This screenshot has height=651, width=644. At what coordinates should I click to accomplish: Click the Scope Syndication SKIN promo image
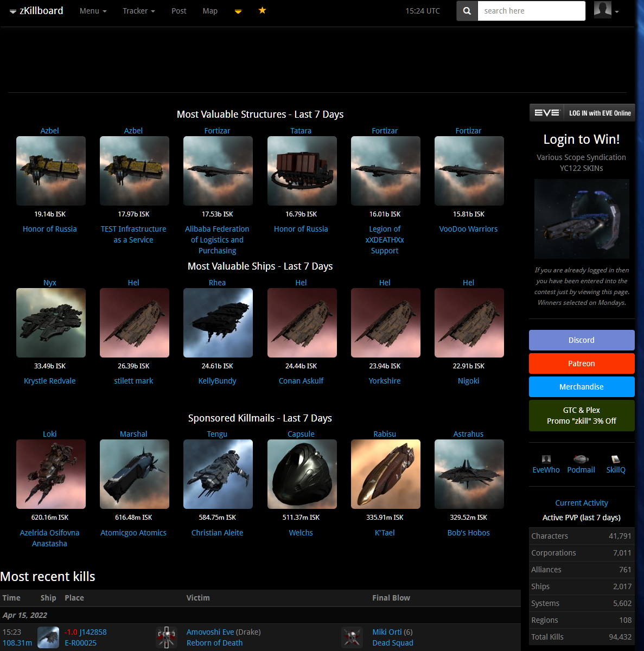(x=582, y=219)
